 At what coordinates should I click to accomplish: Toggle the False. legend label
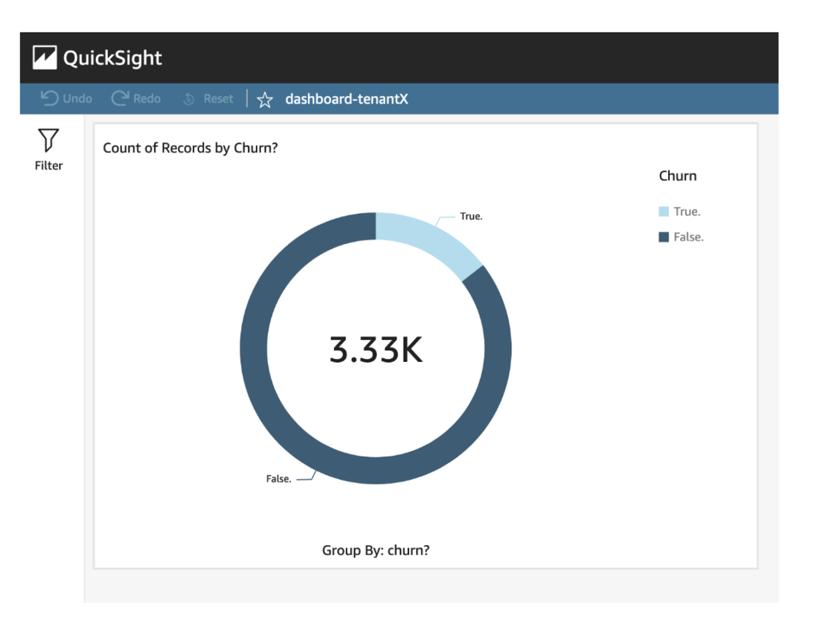coord(688,237)
